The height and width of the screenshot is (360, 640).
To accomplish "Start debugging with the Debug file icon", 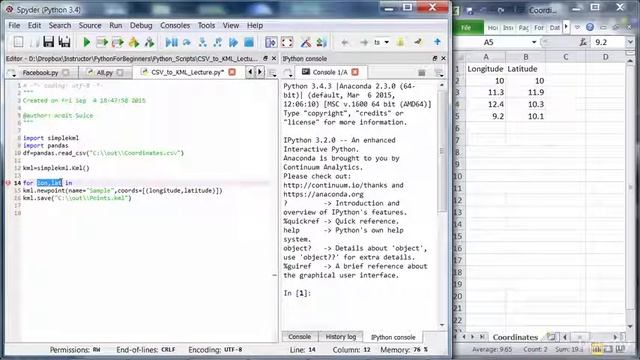I will (x=171, y=42).
